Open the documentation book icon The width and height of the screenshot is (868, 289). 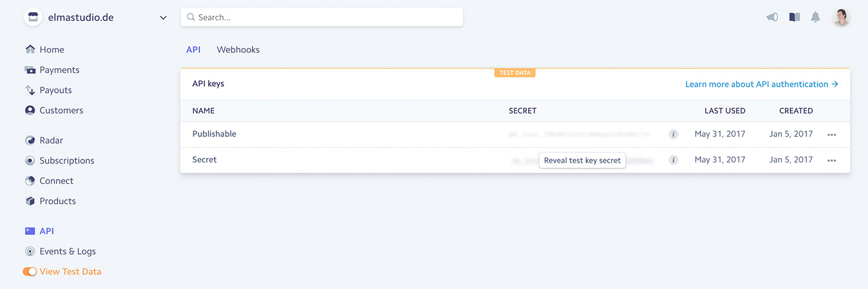coord(795,17)
